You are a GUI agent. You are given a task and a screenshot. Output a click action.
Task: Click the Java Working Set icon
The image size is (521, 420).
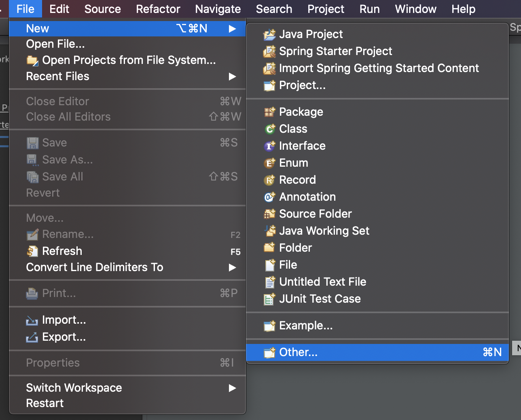click(x=269, y=231)
